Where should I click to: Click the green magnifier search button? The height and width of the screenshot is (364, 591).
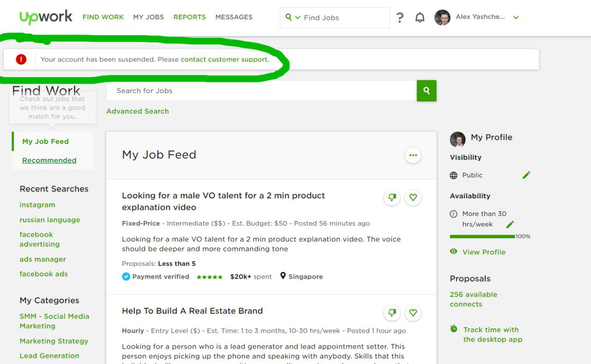tap(427, 91)
